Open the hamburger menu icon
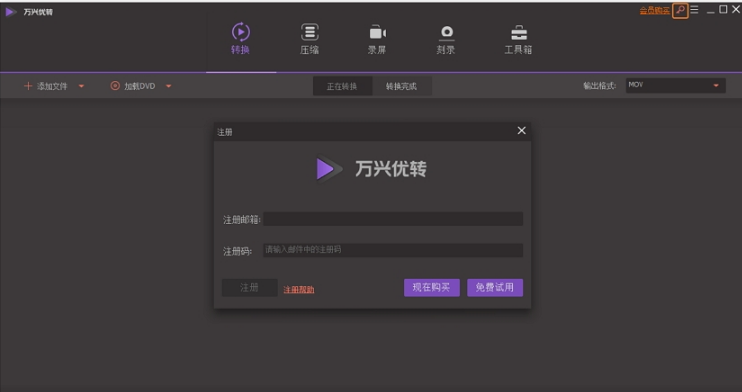The image size is (742, 392). pos(694,9)
